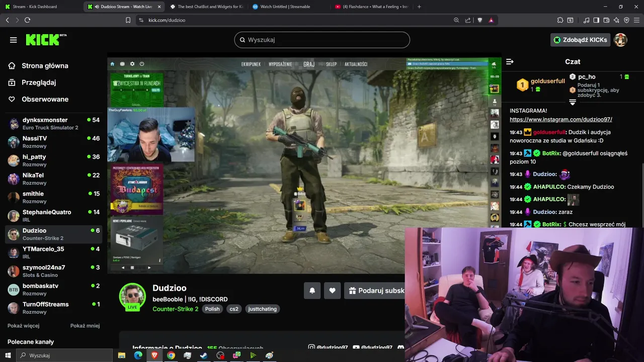
Task: Open YTMarcelo_35 channel in sidebar
Action: coord(54,252)
